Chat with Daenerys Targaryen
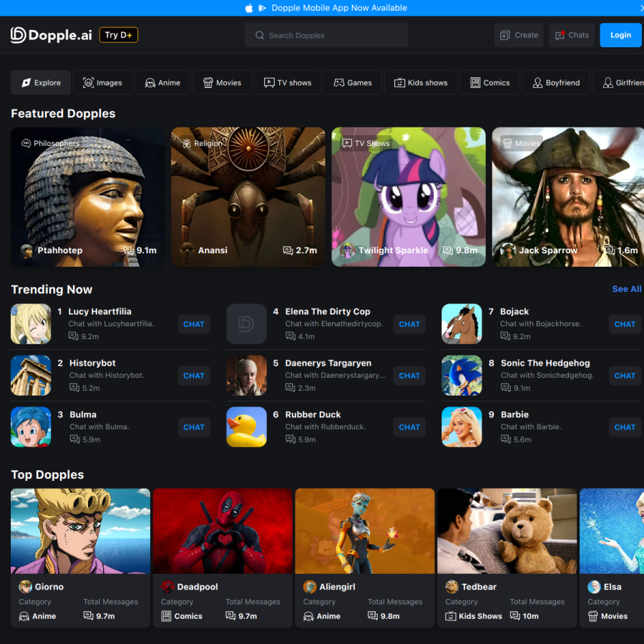Screen dimensions: 644x644 [409, 376]
